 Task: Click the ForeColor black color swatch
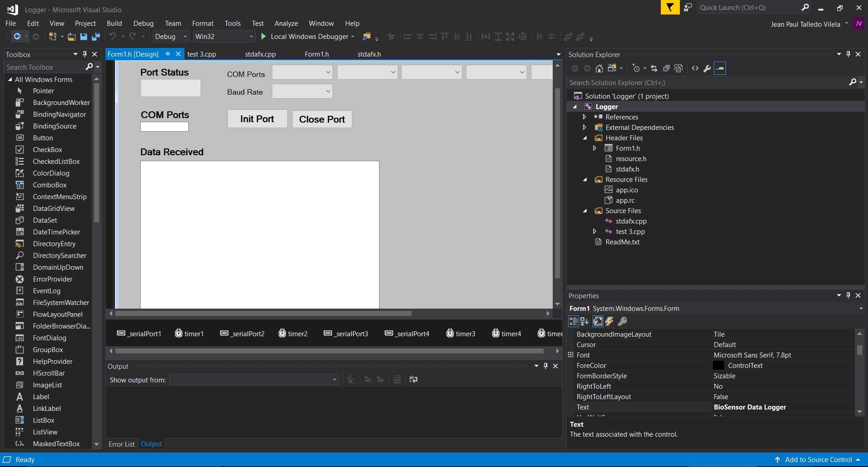(718, 366)
